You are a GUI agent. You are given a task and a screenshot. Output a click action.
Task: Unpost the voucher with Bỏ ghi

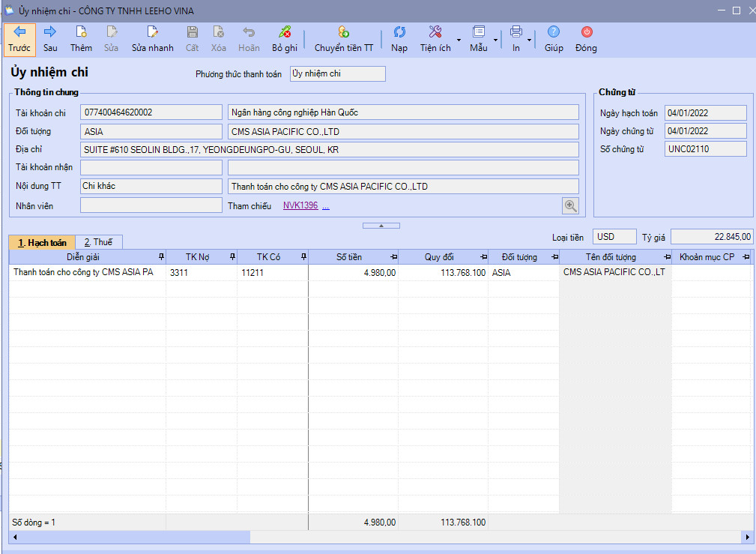tap(285, 40)
